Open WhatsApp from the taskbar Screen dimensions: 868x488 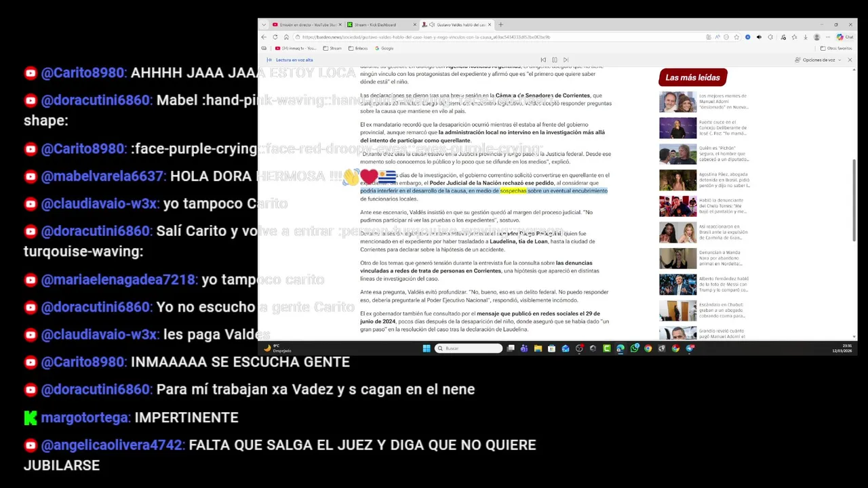634,348
